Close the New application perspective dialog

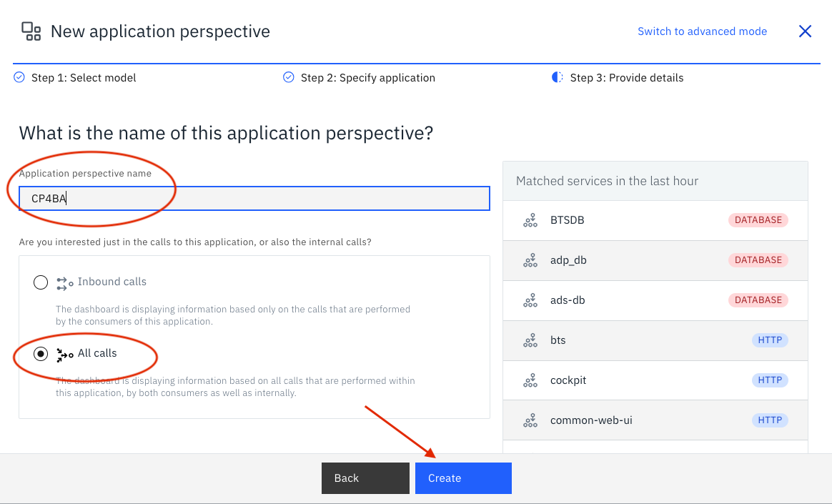[x=805, y=31]
